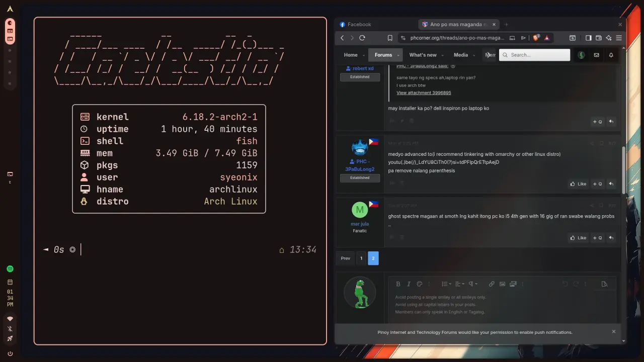Open the list dropdown in the editor toolbar
644x362 pixels.
coord(446,284)
